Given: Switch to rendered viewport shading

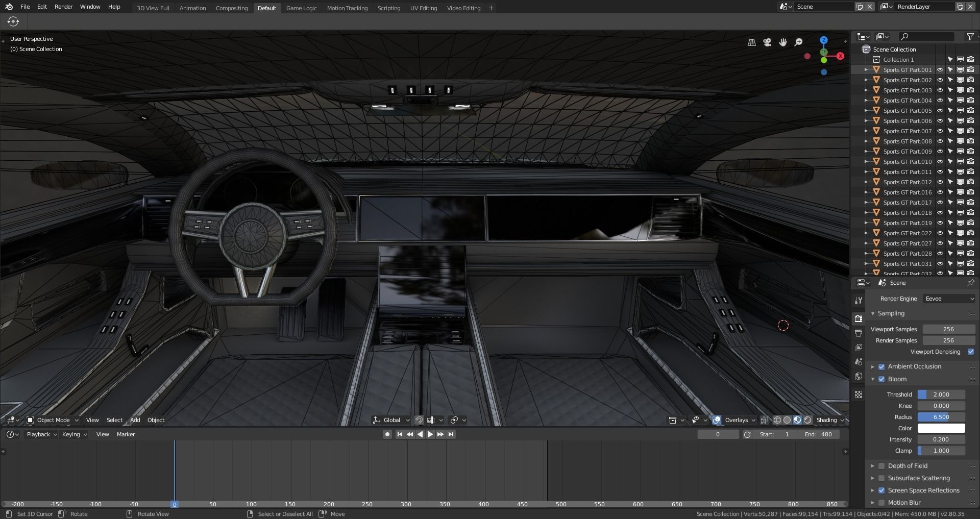Looking at the screenshot, I should tap(807, 420).
